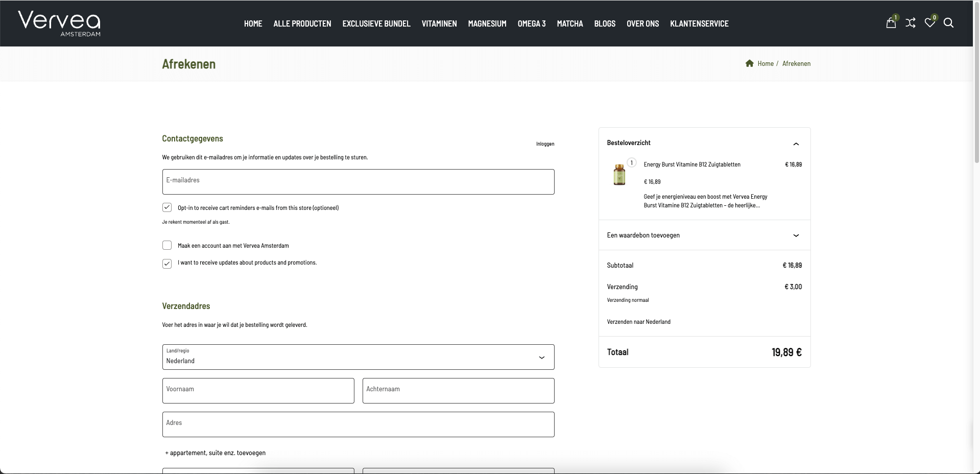Open Omega 3 menu item

tap(532, 23)
